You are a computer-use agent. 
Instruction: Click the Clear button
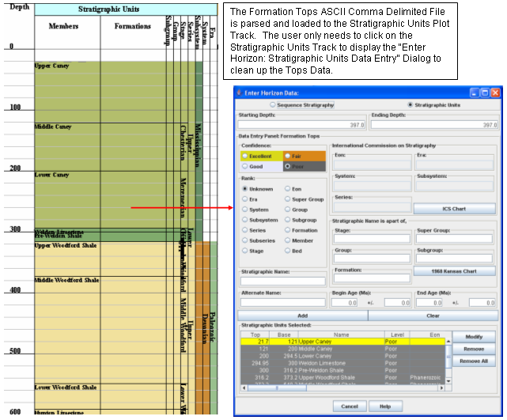pyautogui.click(x=433, y=316)
